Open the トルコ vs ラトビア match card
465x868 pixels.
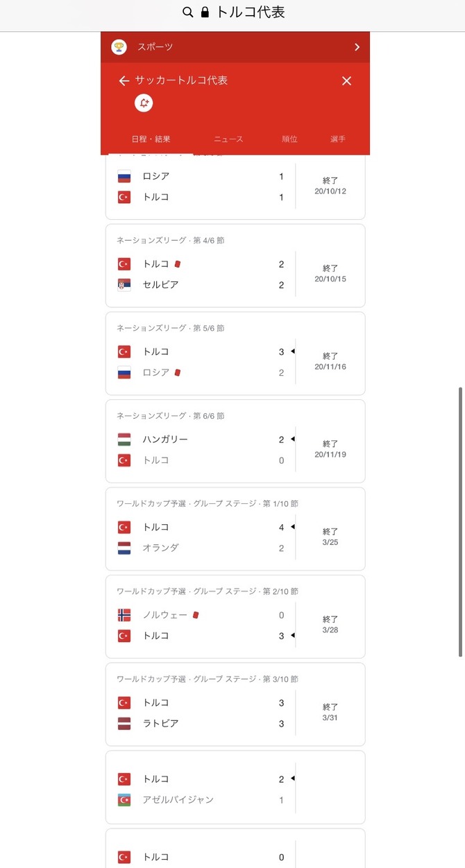point(234,704)
